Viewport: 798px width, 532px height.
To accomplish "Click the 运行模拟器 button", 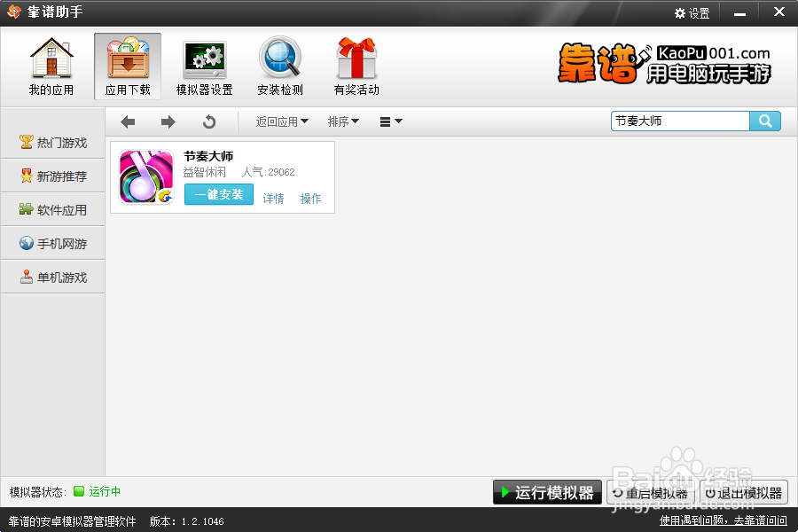I will [547, 492].
